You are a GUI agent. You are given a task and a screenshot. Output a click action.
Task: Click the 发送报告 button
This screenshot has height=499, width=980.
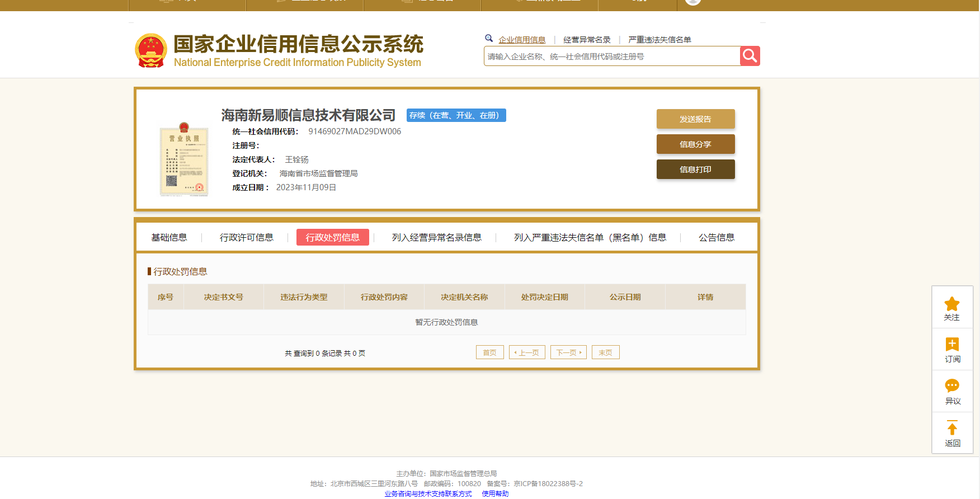click(695, 119)
